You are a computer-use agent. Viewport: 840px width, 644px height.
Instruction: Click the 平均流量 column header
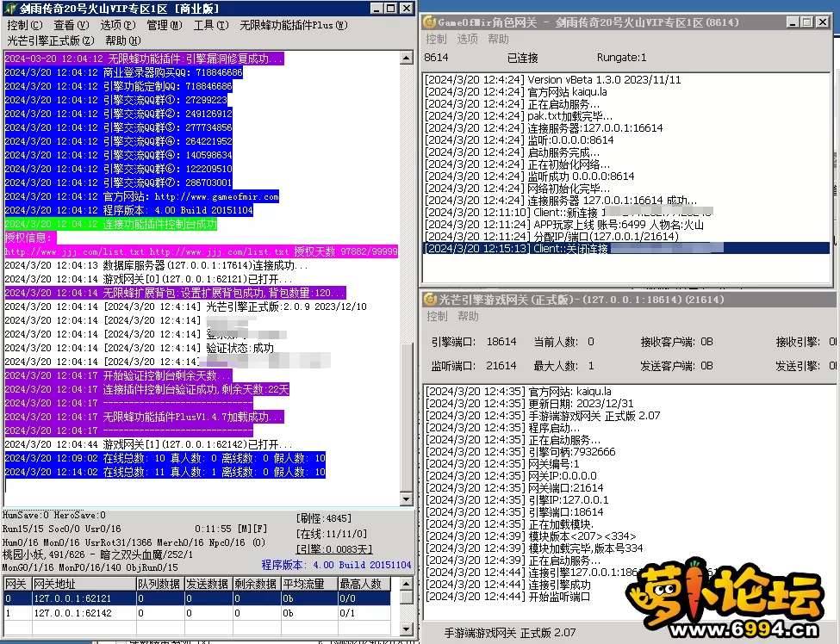309,584
